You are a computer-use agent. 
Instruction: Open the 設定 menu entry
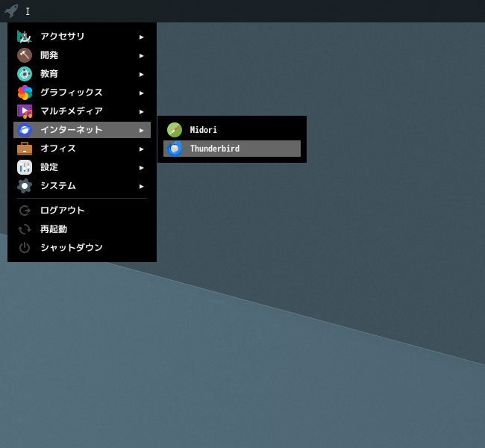[x=82, y=167]
